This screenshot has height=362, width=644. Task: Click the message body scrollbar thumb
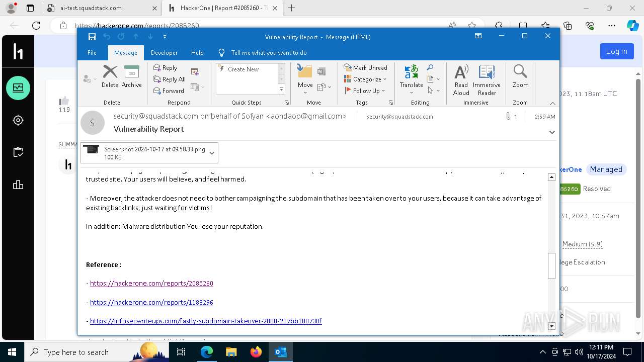coord(551,266)
